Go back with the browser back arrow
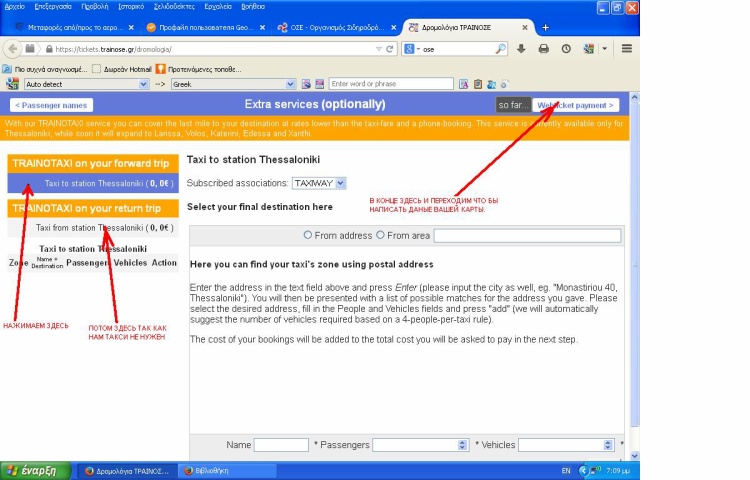750x480 pixels. (x=12, y=49)
